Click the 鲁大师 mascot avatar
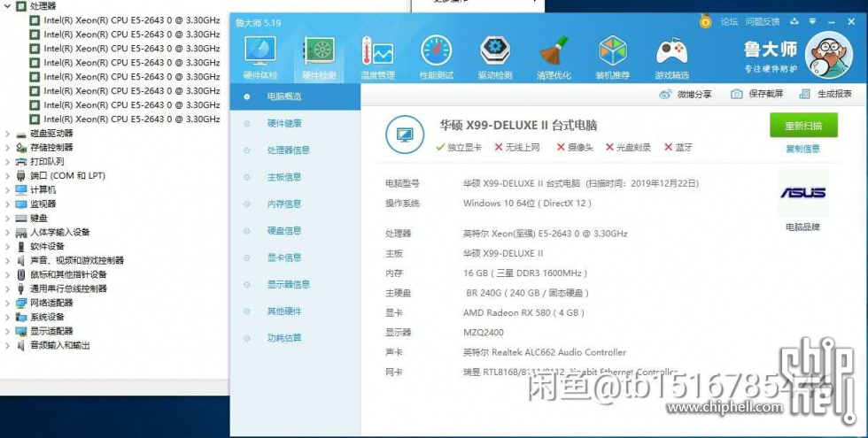 click(x=828, y=55)
